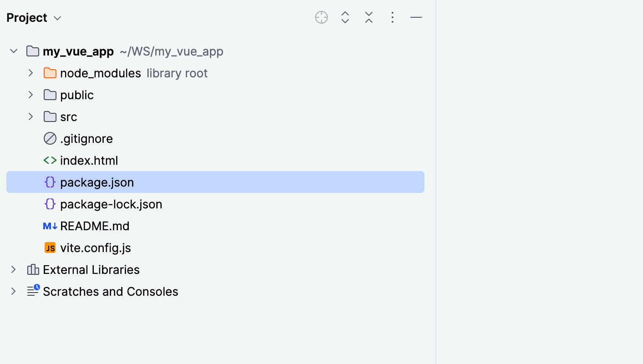Expand the node_modules folder

click(x=31, y=73)
